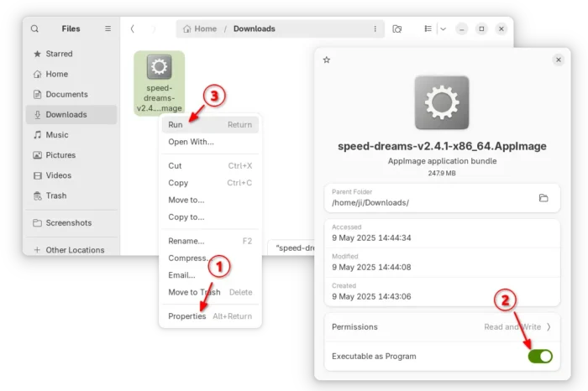Open parent folder via folder icon
The height and width of the screenshot is (391, 588).
tap(543, 198)
